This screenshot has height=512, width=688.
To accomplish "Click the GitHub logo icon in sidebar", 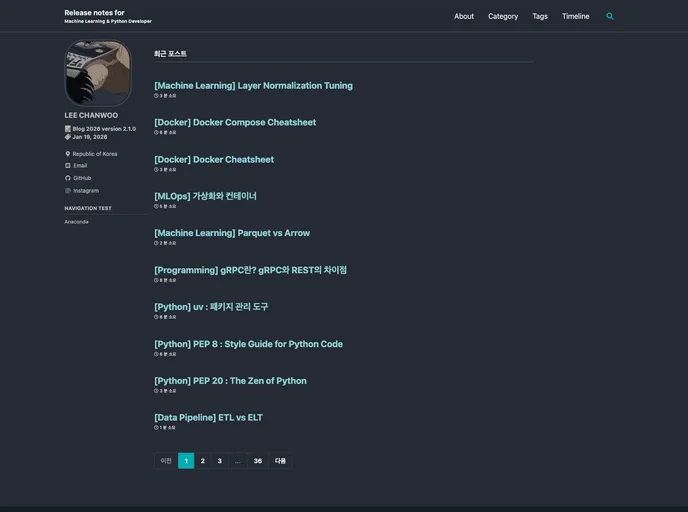I will (68, 178).
